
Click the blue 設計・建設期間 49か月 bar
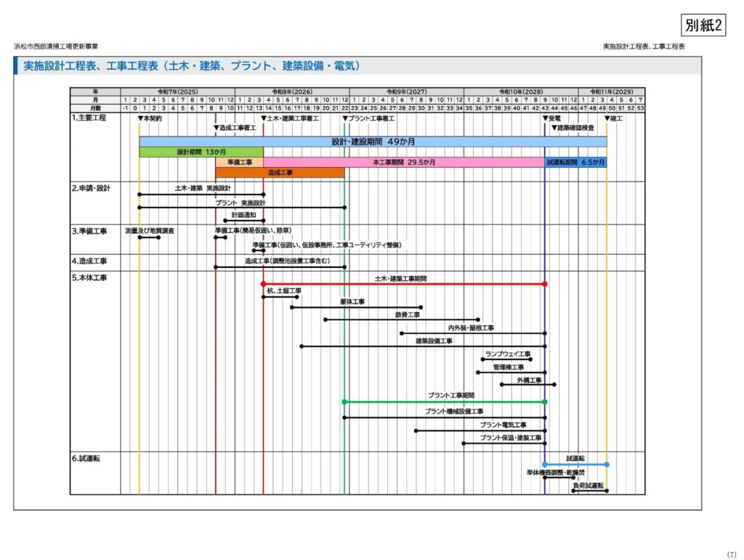pyautogui.click(x=373, y=141)
